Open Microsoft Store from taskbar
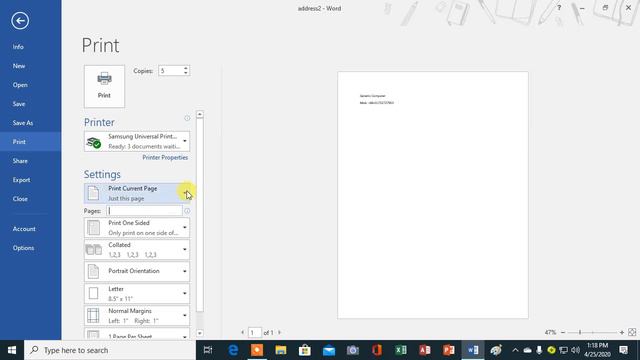Image resolution: width=640 pixels, height=360 pixels. click(304, 350)
